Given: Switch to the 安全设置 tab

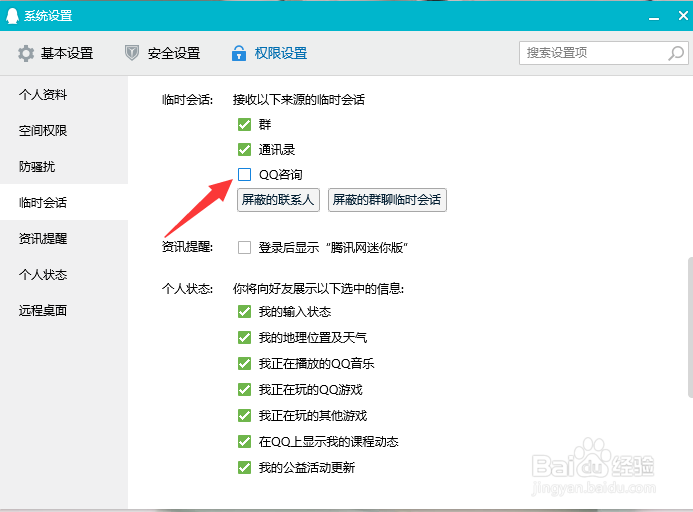Looking at the screenshot, I should (x=162, y=53).
